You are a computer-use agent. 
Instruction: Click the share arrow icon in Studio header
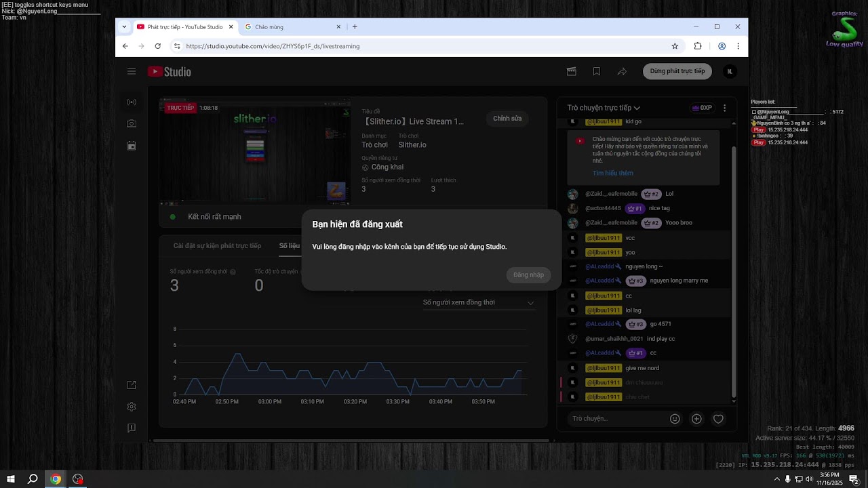pos(622,71)
